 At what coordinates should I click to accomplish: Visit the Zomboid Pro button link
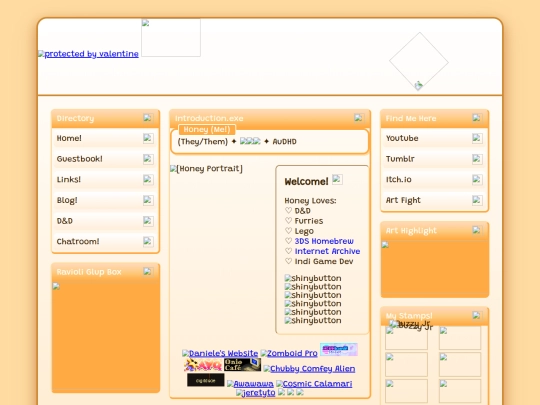[289, 353]
